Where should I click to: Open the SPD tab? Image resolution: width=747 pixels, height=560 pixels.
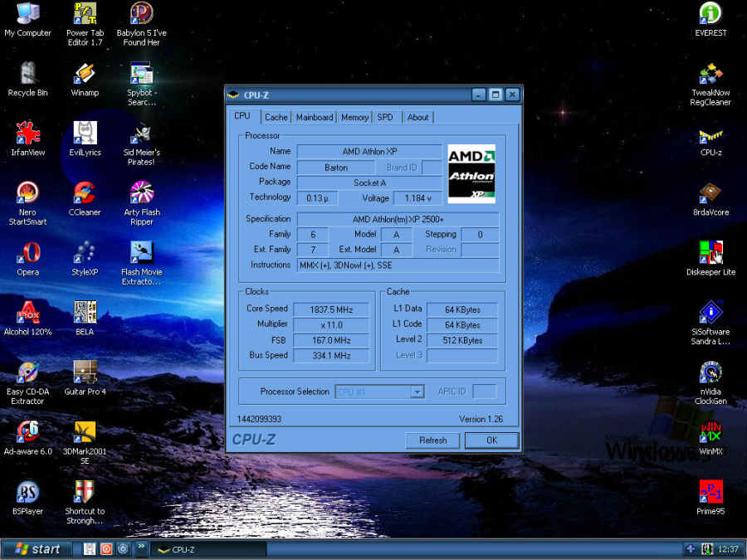tap(385, 117)
